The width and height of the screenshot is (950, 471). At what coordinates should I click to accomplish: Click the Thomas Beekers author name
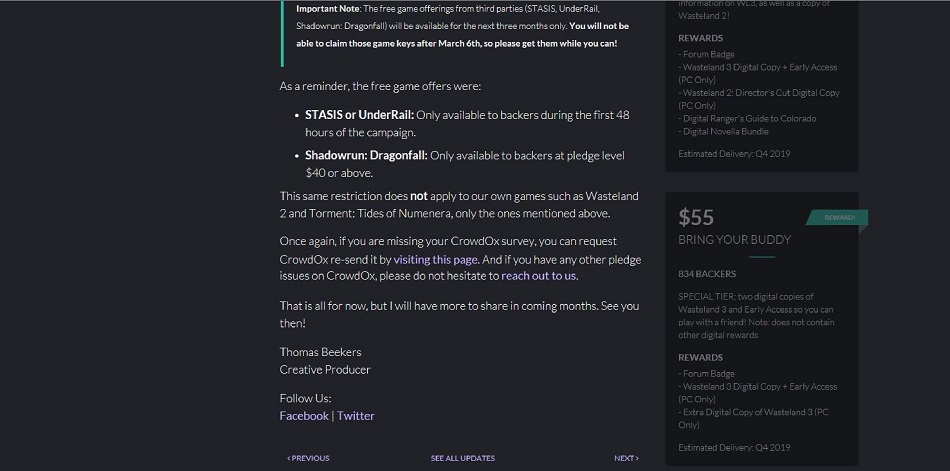(x=320, y=352)
